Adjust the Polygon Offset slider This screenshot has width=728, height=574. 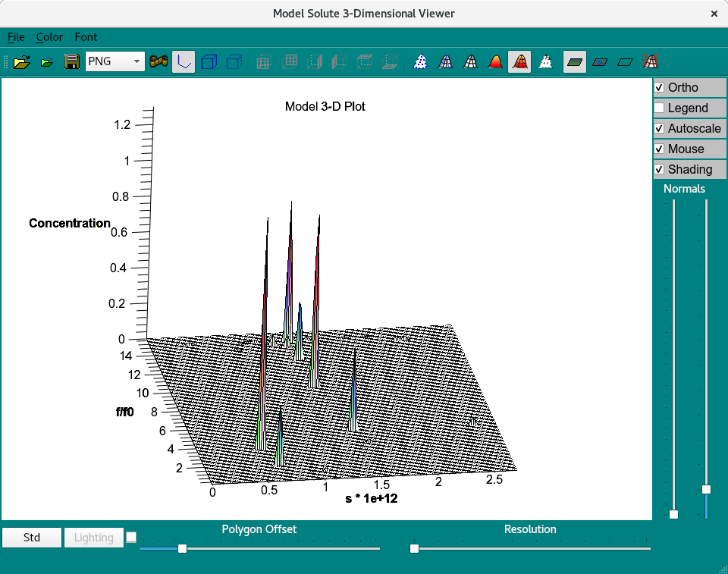(x=182, y=548)
